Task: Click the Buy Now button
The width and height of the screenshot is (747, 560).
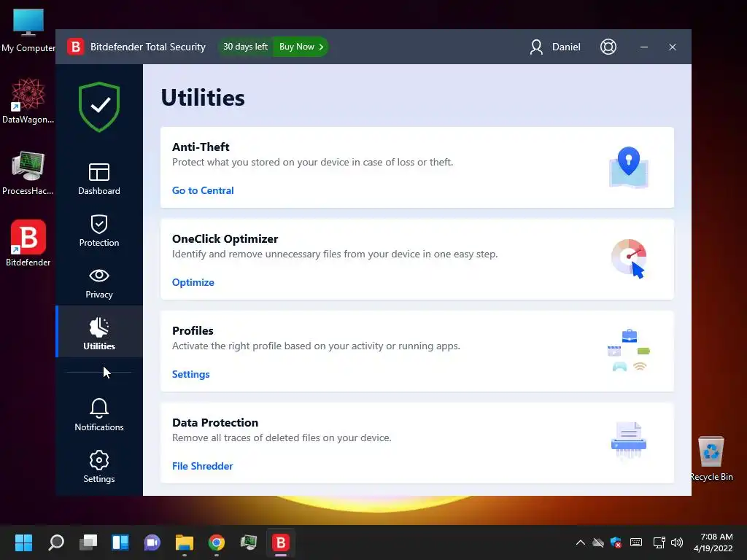Action: (x=301, y=47)
